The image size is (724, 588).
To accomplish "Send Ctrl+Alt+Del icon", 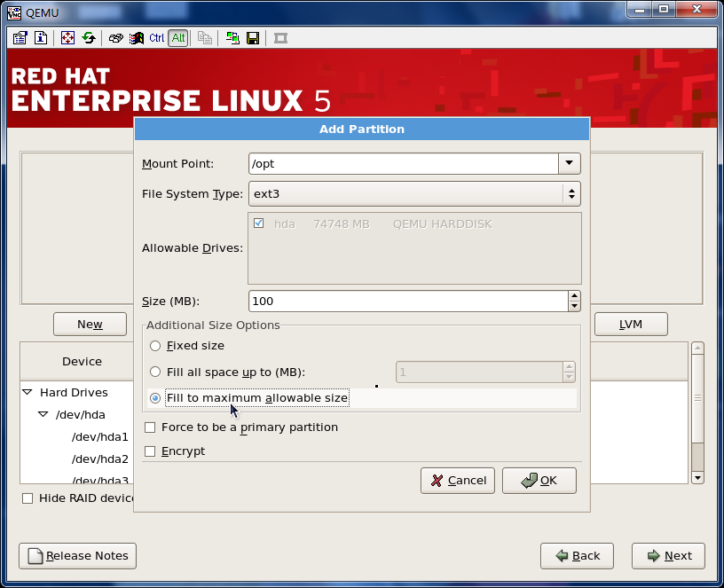I will 115,38.
